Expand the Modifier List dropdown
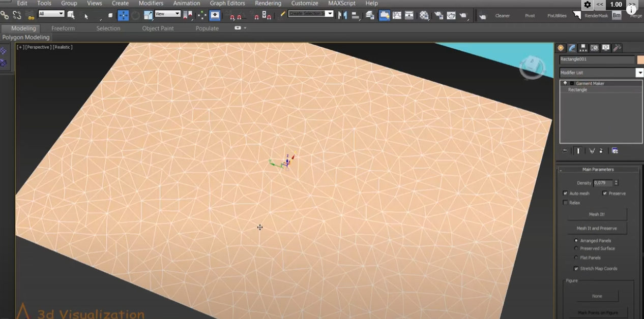Image resolution: width=644 pixels, height=319 pixels. 639,73
